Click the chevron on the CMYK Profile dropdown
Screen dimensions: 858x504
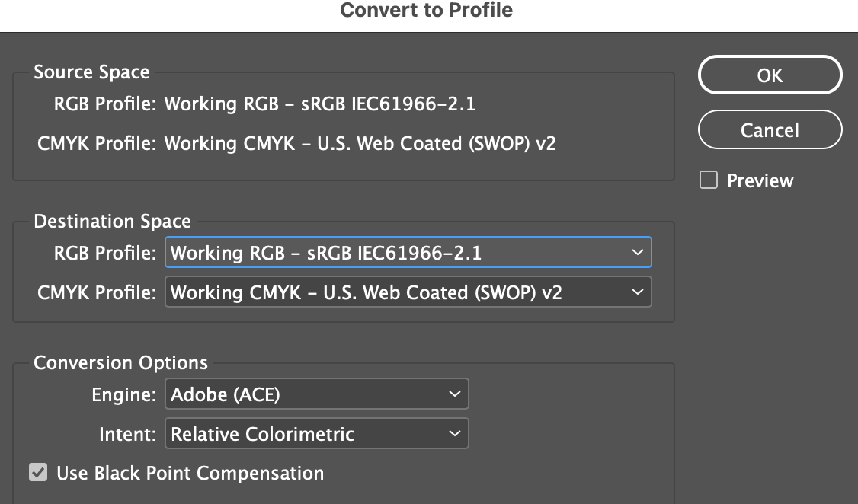click(639, 292)
